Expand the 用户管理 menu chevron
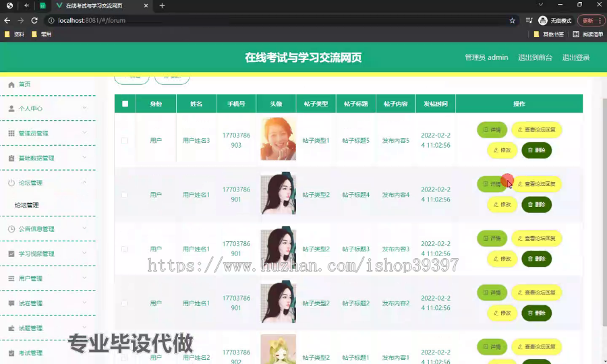Viewport: 607px width, 364px height. coord(84,278)
